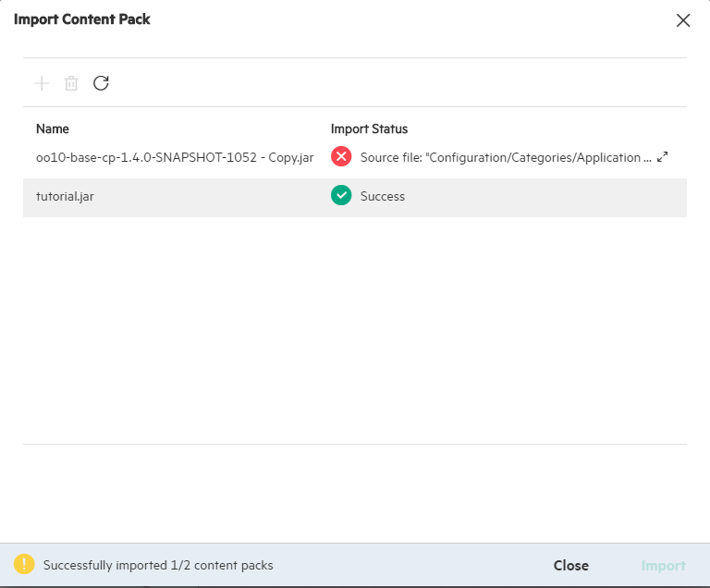Close the Import Content Pack dialog with X
710x588 pixels.
pyautogui.click(x=683, y=20)
